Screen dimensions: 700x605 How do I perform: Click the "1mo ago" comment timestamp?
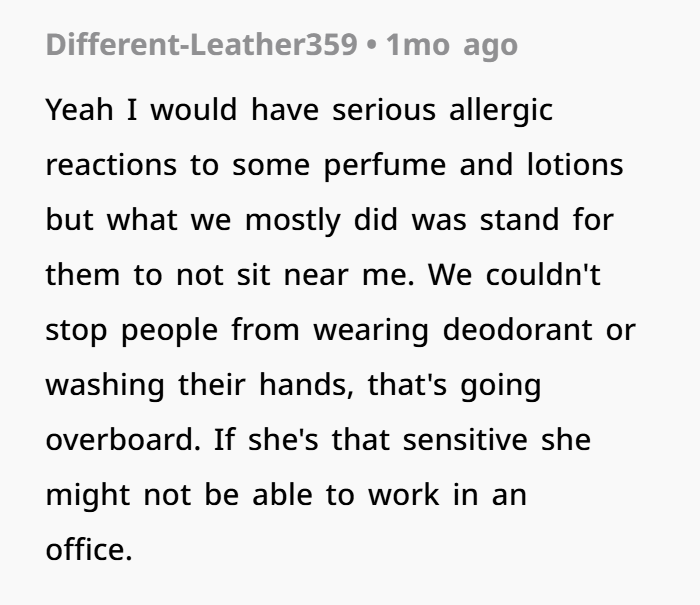[452, 46]
